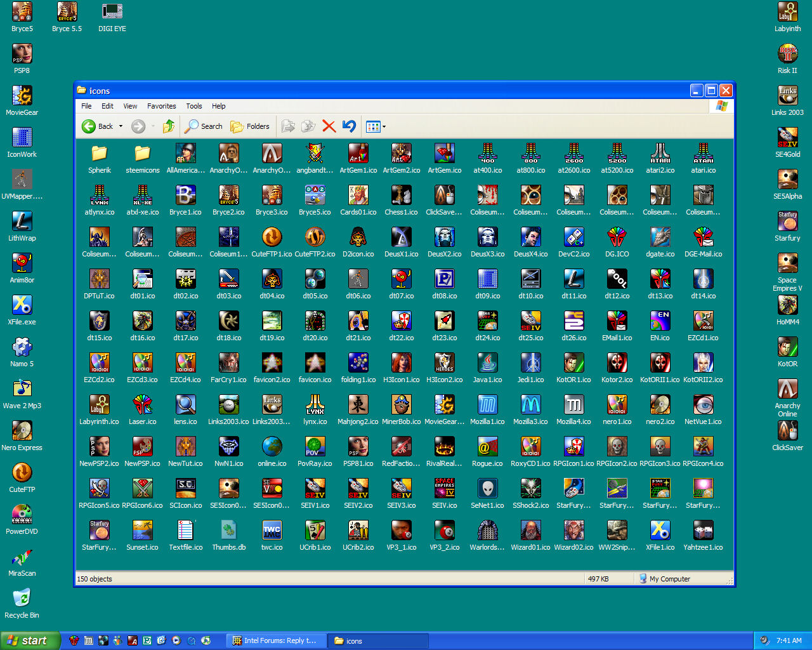Toggle the Folders pane button
Screen dimensions: 812x650
[250, 126]
